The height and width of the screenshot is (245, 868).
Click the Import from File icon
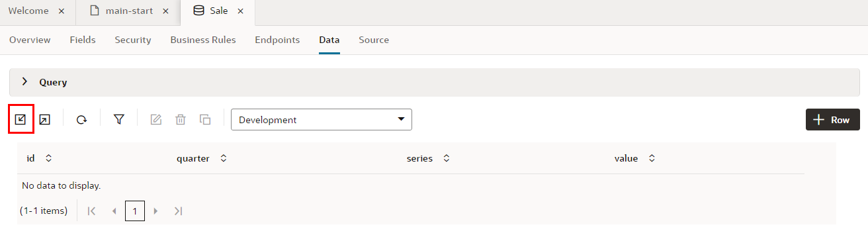tap(21, 119)
